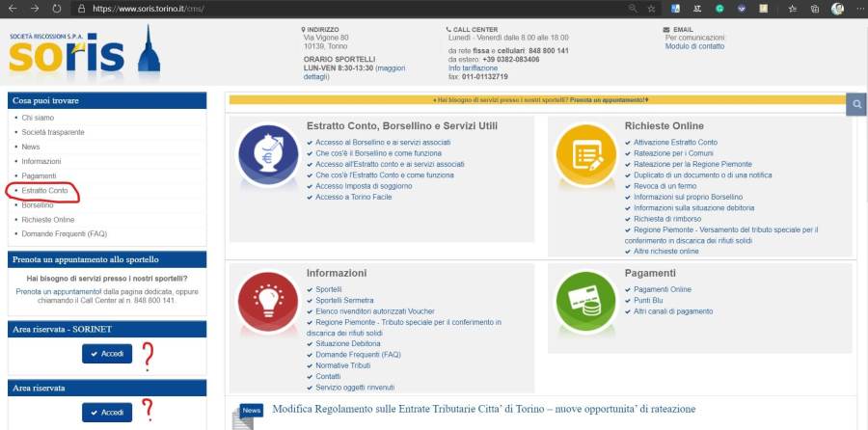Click the Accedi button under Area riservata
The height and width of the screenshot is (430, 868).
click(x=106, y=413)
